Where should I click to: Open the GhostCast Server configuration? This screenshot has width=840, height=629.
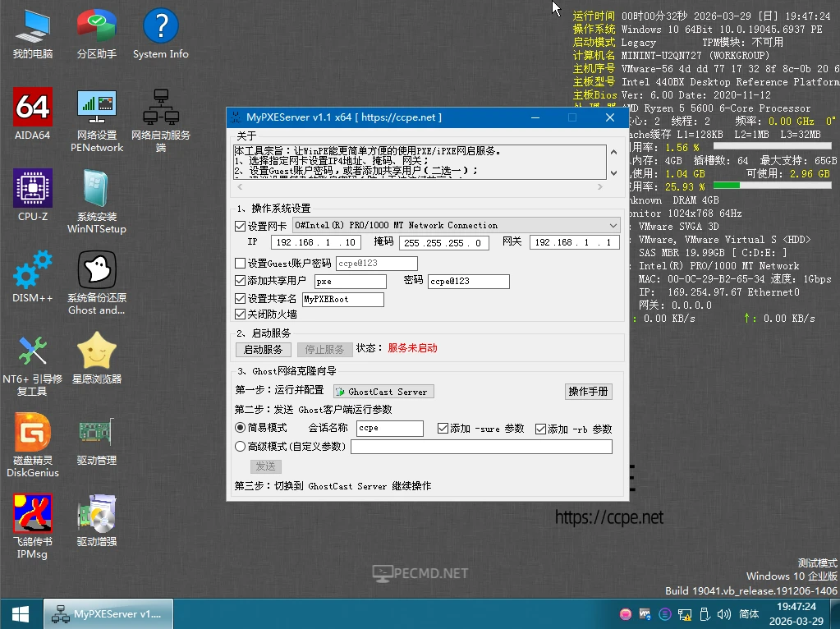click(383, 391)
